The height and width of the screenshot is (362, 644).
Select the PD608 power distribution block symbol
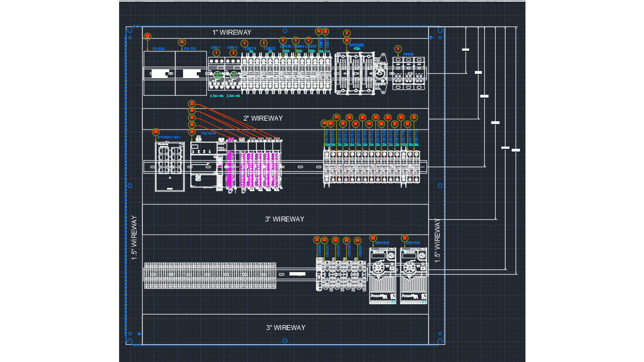click(x=409, y=74)
